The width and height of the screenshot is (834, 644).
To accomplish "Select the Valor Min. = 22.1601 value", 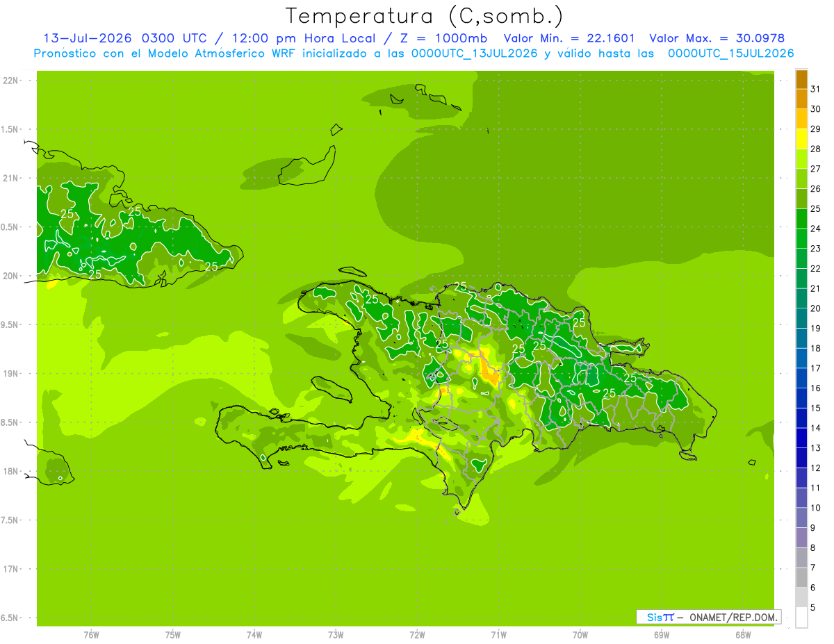I will 569,38.
